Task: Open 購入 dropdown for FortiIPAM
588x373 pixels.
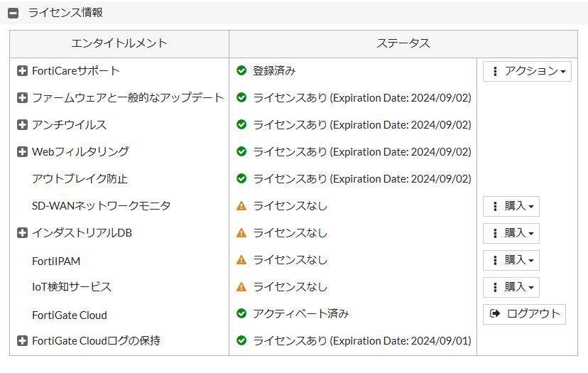Action: [x=511, y=260]
